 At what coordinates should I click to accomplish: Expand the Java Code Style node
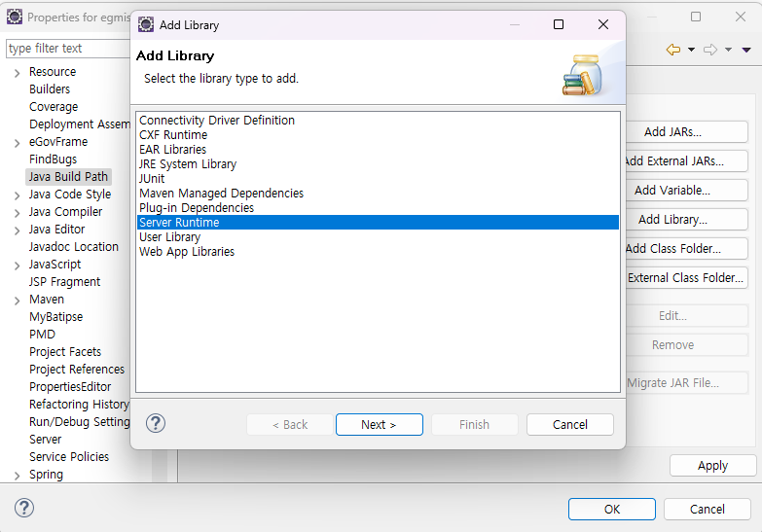point(17,195)
